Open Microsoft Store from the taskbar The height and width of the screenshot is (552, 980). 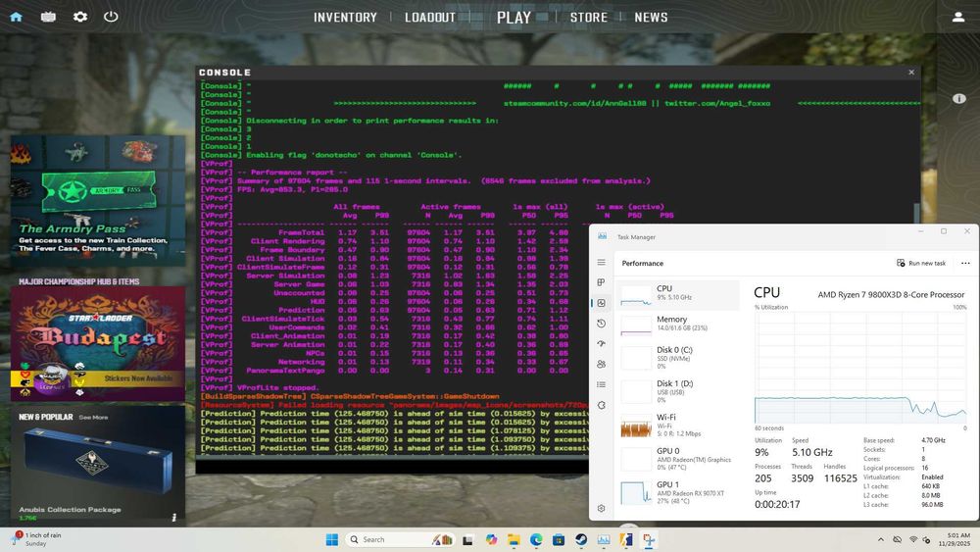point(559,539)
